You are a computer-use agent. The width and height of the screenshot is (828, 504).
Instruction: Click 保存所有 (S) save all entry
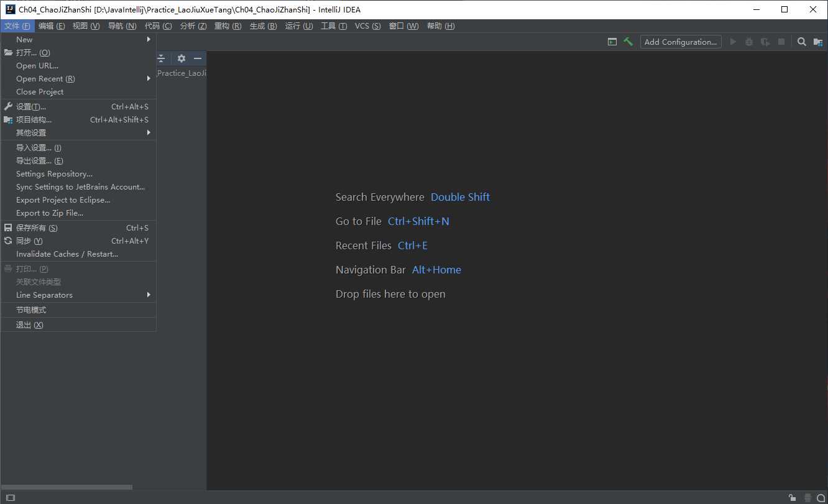click(x=78, y=227)
